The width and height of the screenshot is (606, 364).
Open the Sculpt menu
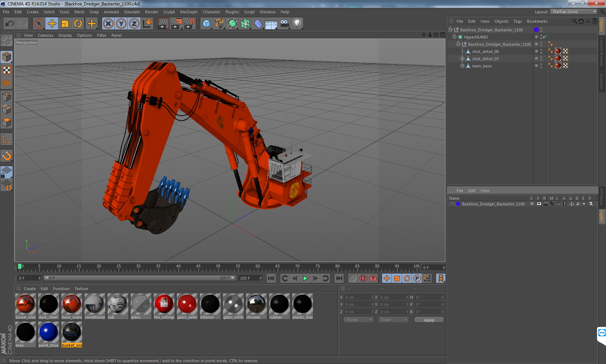(x=169, y=12)
